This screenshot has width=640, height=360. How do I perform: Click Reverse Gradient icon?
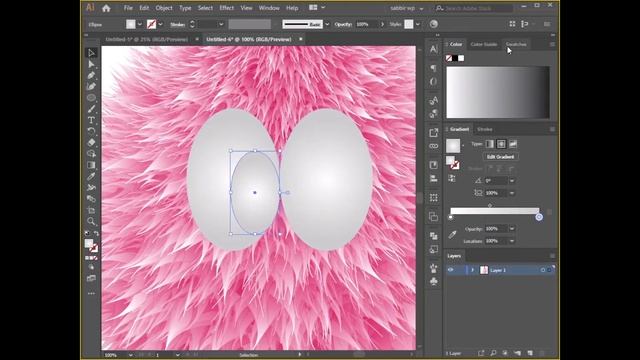tap(452, 178)
